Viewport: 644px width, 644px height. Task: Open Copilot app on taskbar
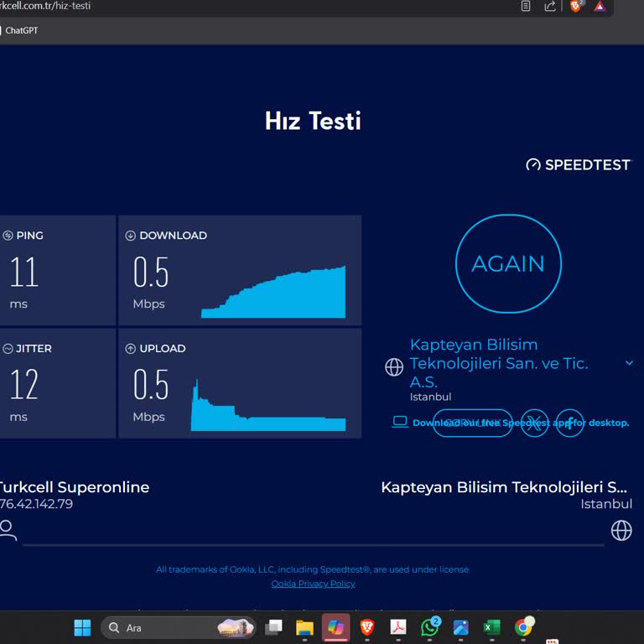click(x=336, y=627)
